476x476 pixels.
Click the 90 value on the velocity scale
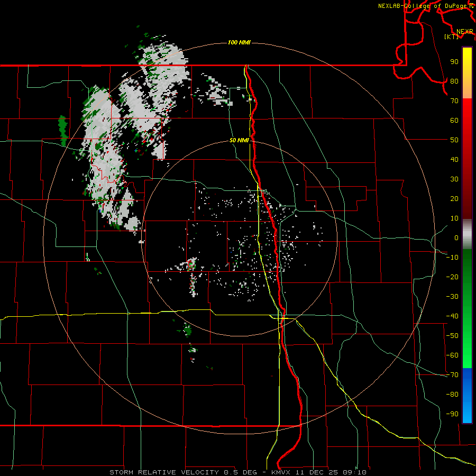(x=454, y=62)
